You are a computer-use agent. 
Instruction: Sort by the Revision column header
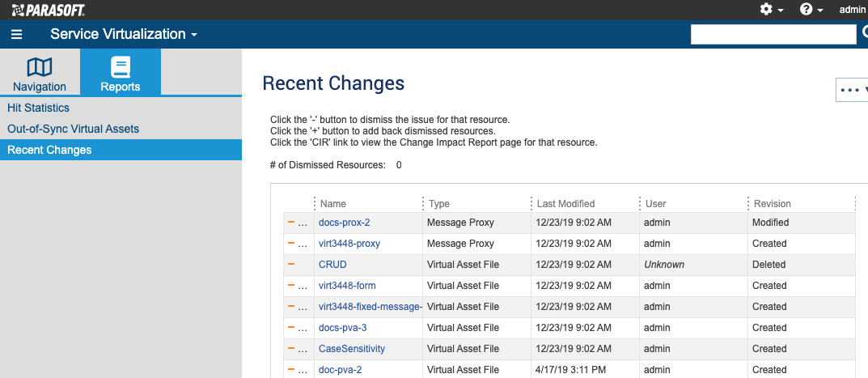(x=773, y=204)
